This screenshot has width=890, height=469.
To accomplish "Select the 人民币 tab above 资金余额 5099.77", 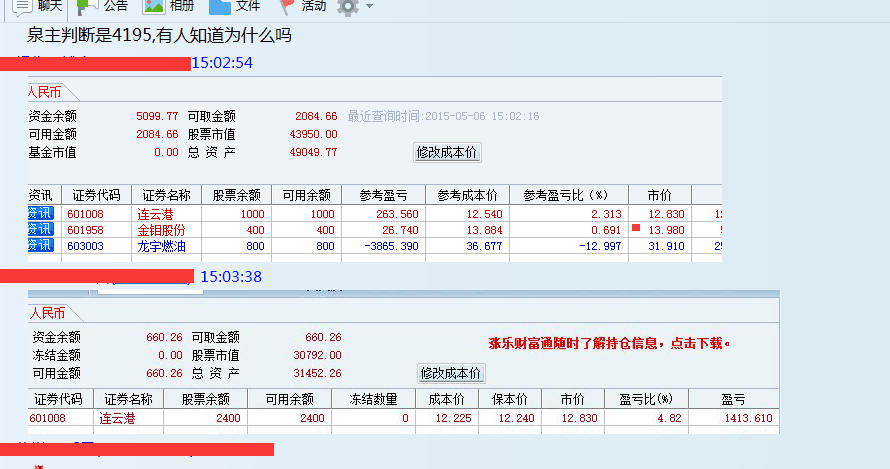I will [45, 92].
